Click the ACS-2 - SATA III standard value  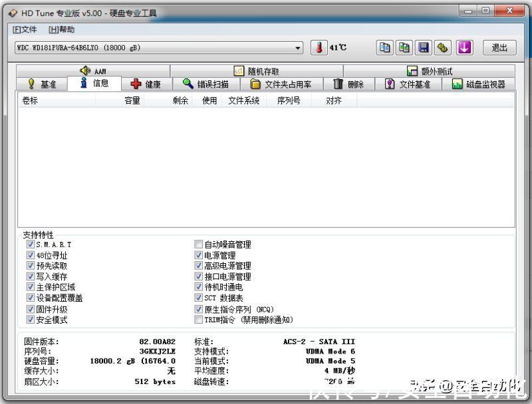pyautogui.click(x=319, y=342)
